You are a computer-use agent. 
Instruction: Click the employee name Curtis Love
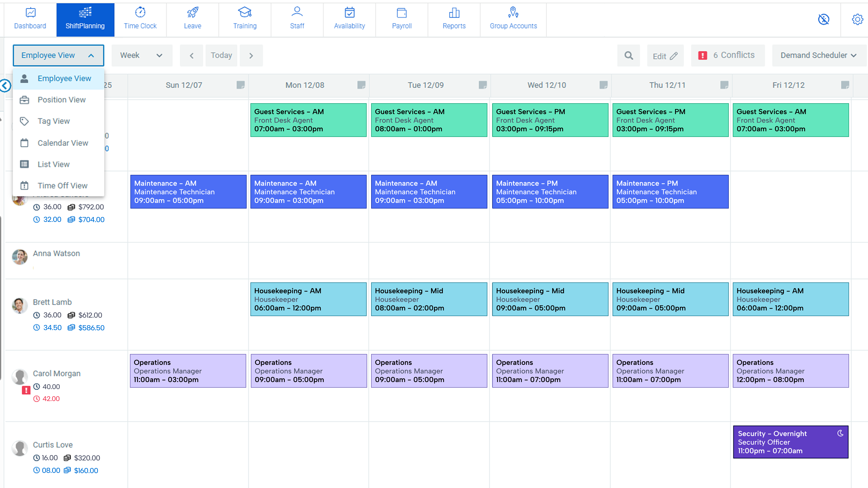click(x=53, y=445)
